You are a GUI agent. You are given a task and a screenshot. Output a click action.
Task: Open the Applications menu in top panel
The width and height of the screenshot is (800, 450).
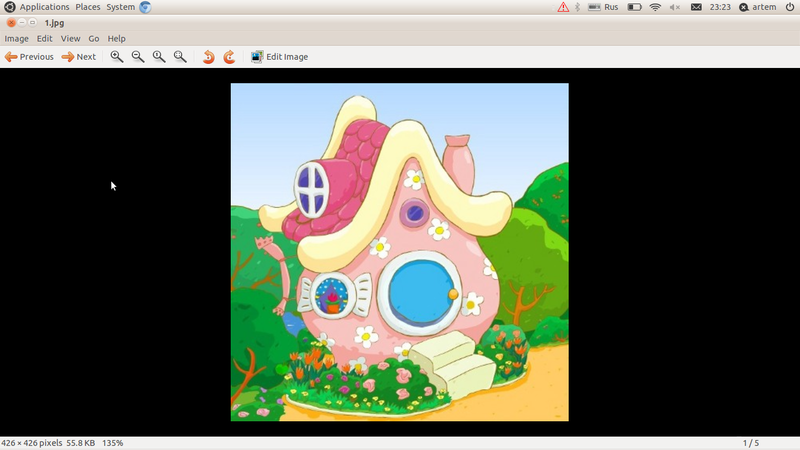coord(44,7)
